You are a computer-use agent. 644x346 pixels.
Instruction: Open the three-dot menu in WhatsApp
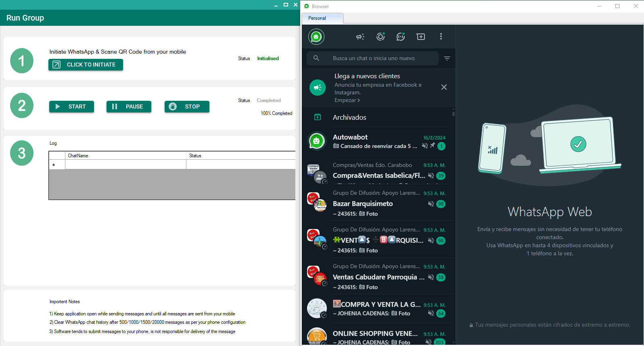click(441, 37)
